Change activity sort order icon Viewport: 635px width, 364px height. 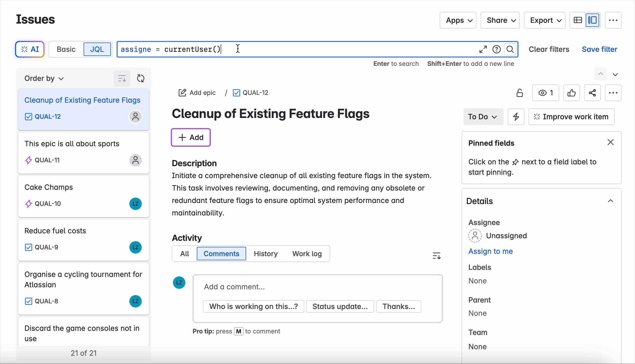(437, 256)
